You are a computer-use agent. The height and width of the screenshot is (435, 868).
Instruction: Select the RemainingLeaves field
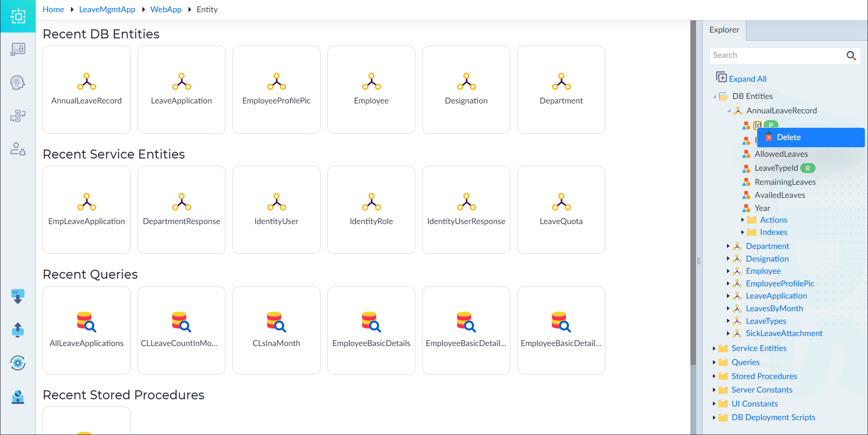tap(785, 182)
